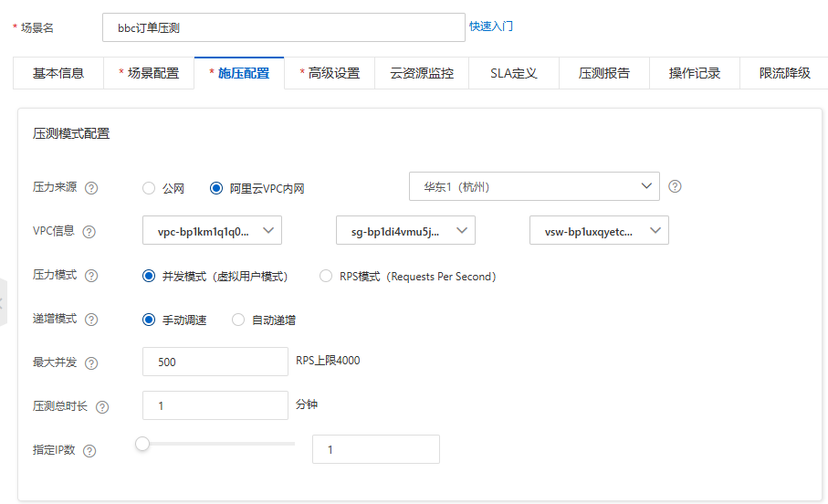Click help icon next to 最大并发
828x504 pixels.
pyautogui.click(x=91, y=363)
